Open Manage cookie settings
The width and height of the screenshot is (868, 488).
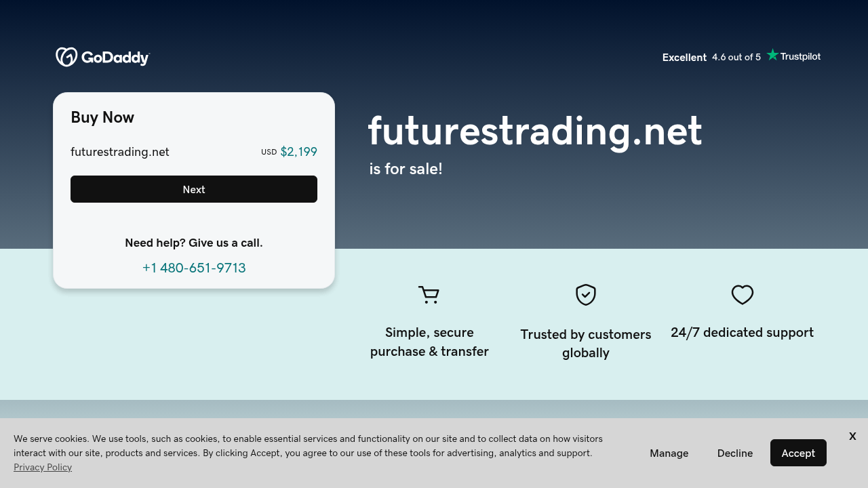tap(669, 453)
